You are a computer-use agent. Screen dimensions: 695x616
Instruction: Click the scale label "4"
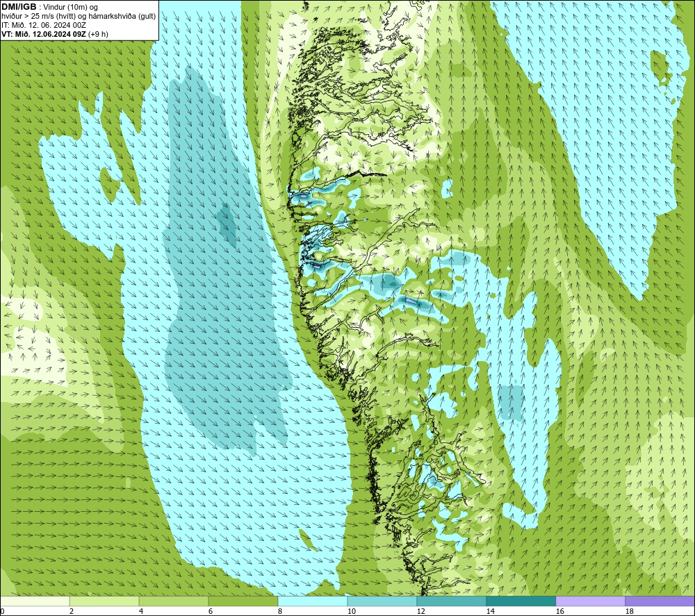tap(141, 611)
